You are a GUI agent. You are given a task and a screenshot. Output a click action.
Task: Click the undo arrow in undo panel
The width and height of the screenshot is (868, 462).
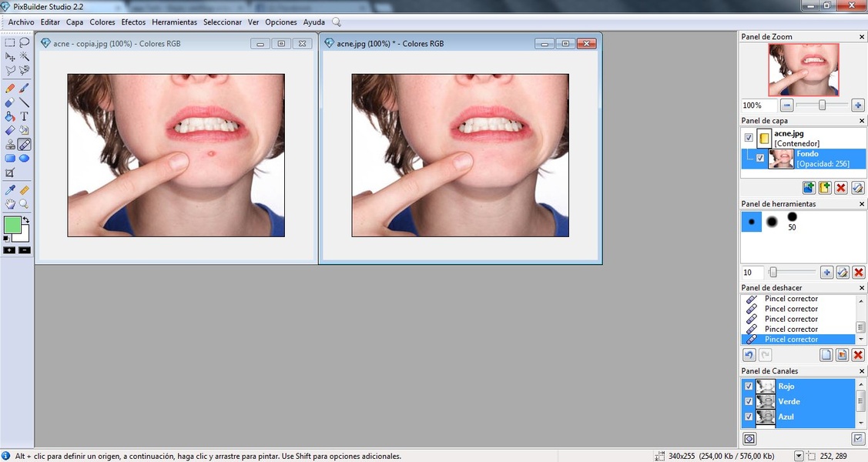pos(749,355)
